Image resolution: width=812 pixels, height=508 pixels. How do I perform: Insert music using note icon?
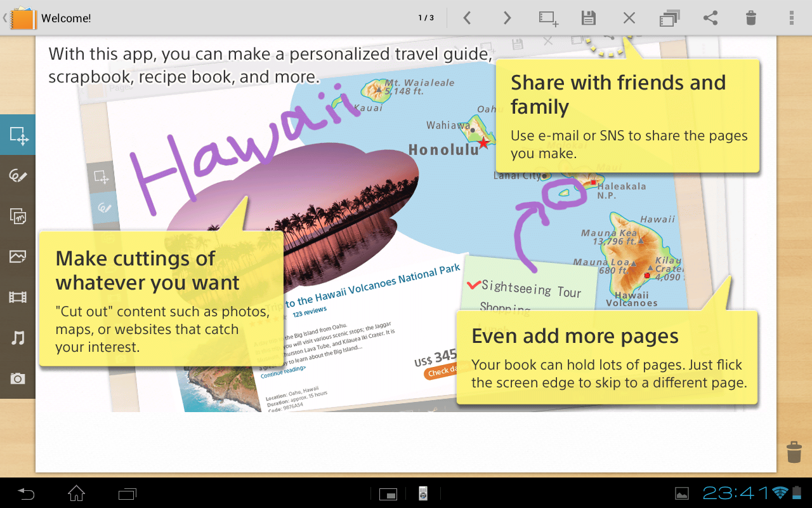pyautogui.click(x=18, y=338)
